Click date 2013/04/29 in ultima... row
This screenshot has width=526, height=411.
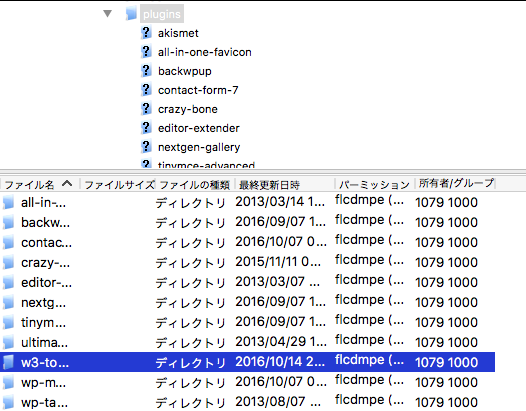[x=281, y=342]
